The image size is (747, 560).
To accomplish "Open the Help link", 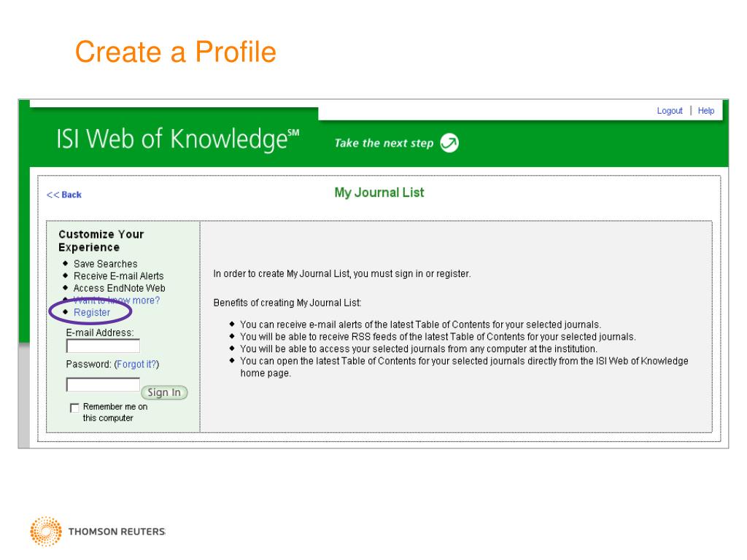I will coord(705,111).
